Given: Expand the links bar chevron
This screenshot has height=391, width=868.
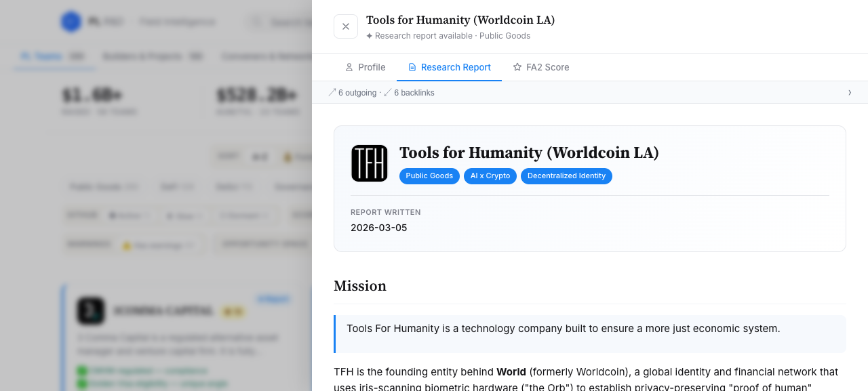Looking at the screenshot, I should tap(850, 92).
